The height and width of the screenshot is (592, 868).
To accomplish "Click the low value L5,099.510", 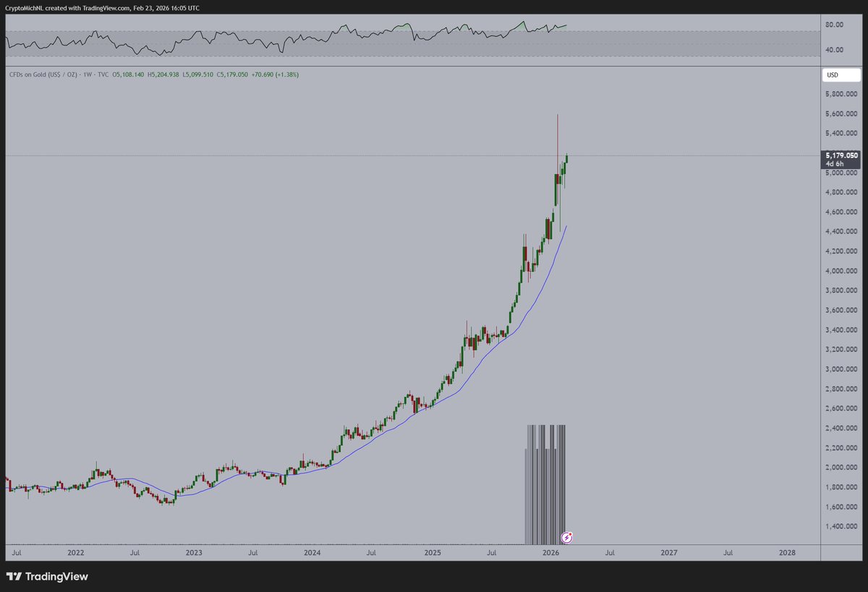I will [x=197, y=74].
